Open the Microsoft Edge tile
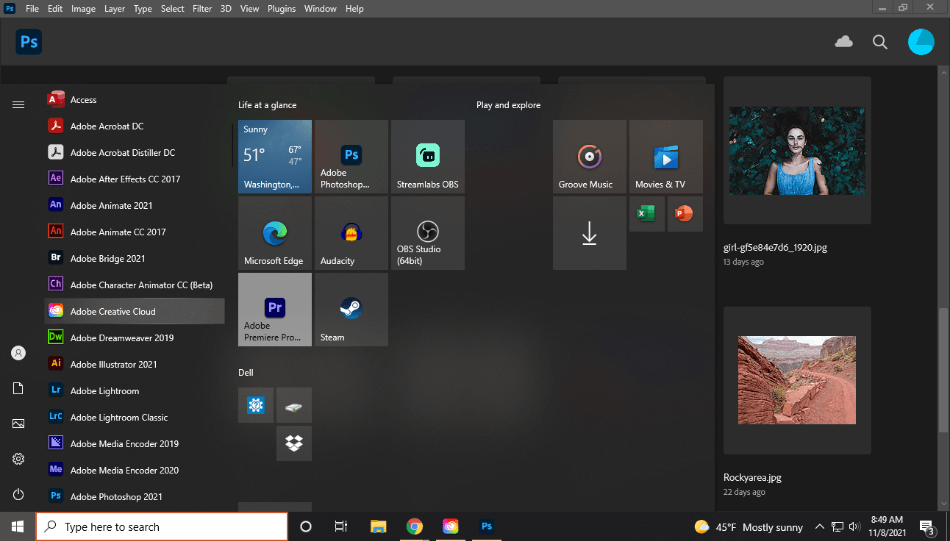 click(x=275, y=233)
